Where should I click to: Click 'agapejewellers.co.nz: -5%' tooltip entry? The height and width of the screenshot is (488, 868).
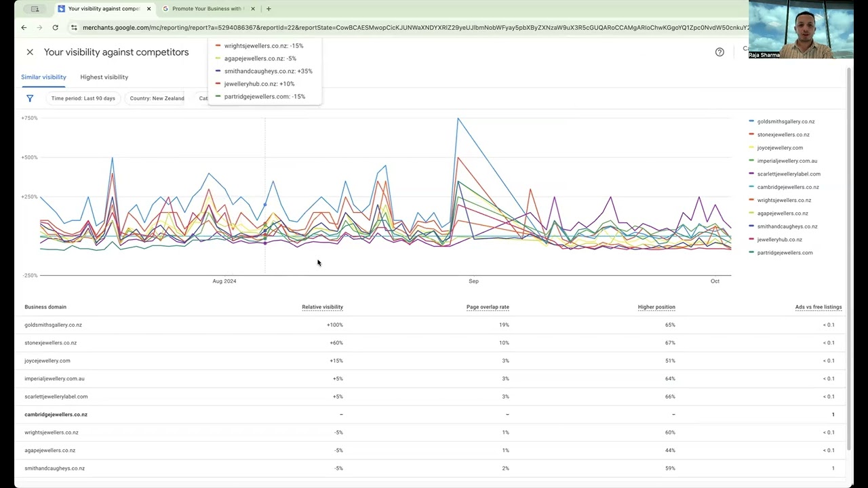click(x=256, y=58)
